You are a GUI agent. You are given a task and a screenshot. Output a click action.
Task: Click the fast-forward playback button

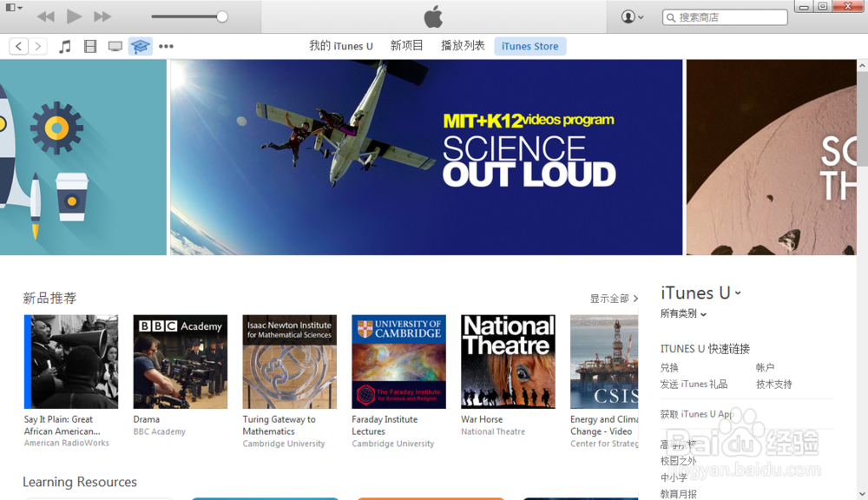coord(102,16)
